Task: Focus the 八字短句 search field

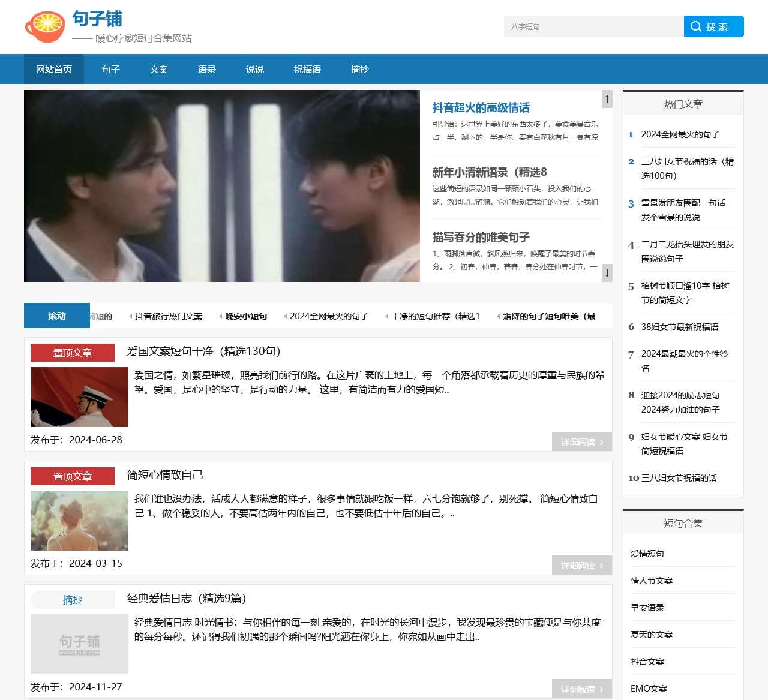Action: click(594, 26)
